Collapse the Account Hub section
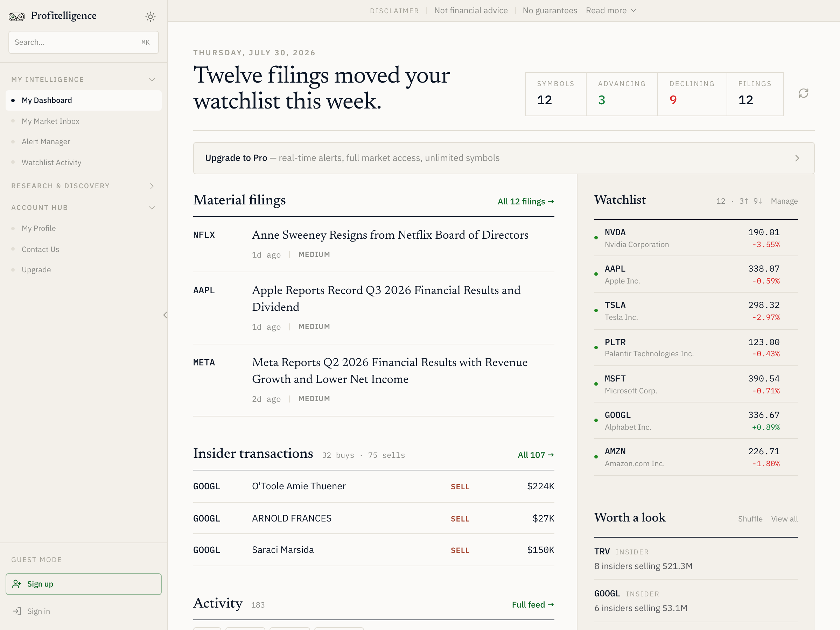The image size is (840, 630). coord(84,208)
